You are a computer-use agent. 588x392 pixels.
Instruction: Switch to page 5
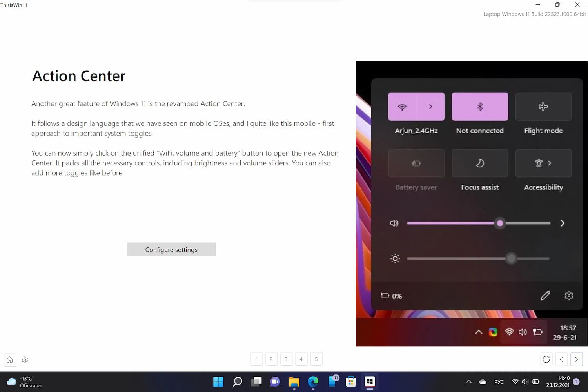316,359
